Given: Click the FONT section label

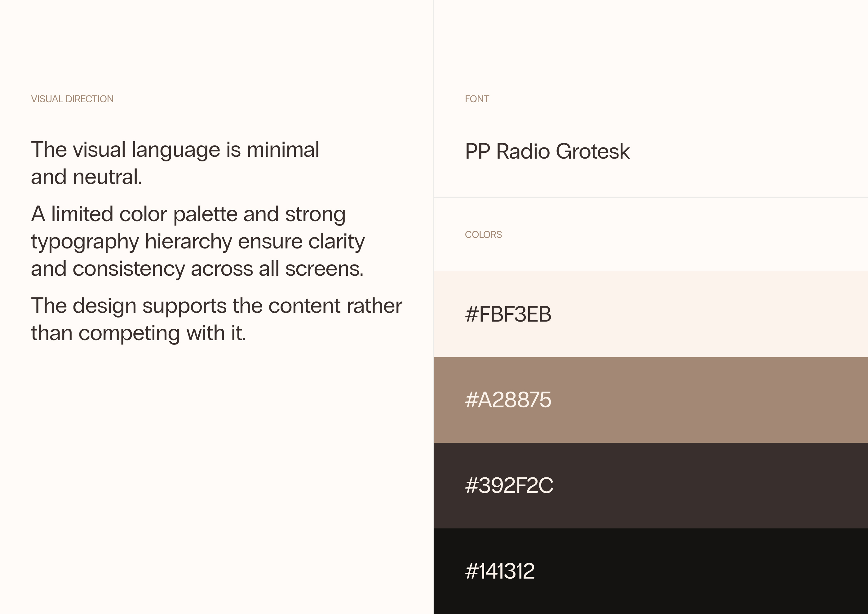Looking at the screenshot, I should click(x=477, y=99).
